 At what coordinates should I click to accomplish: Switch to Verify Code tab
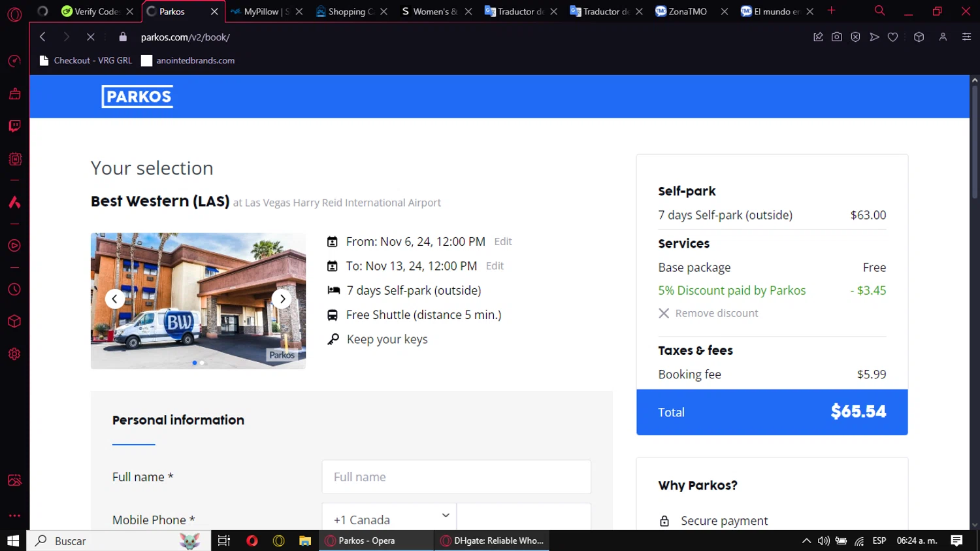(x=97, y=11)
